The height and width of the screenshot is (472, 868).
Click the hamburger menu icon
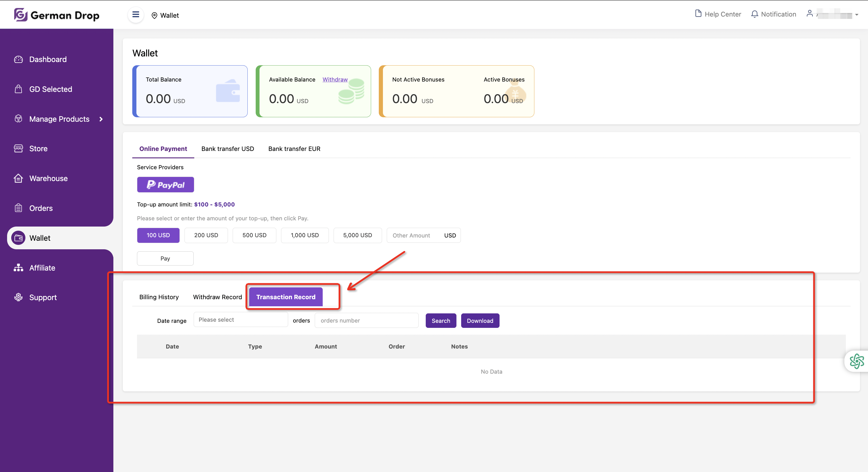click(x=136, y=15)
